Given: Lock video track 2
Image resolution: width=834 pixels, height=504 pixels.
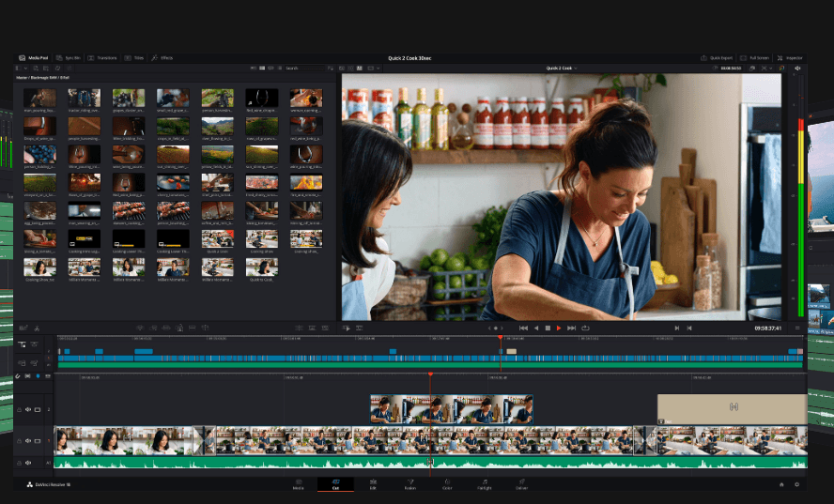Looking at the screenshot, I should coord(19,409).
